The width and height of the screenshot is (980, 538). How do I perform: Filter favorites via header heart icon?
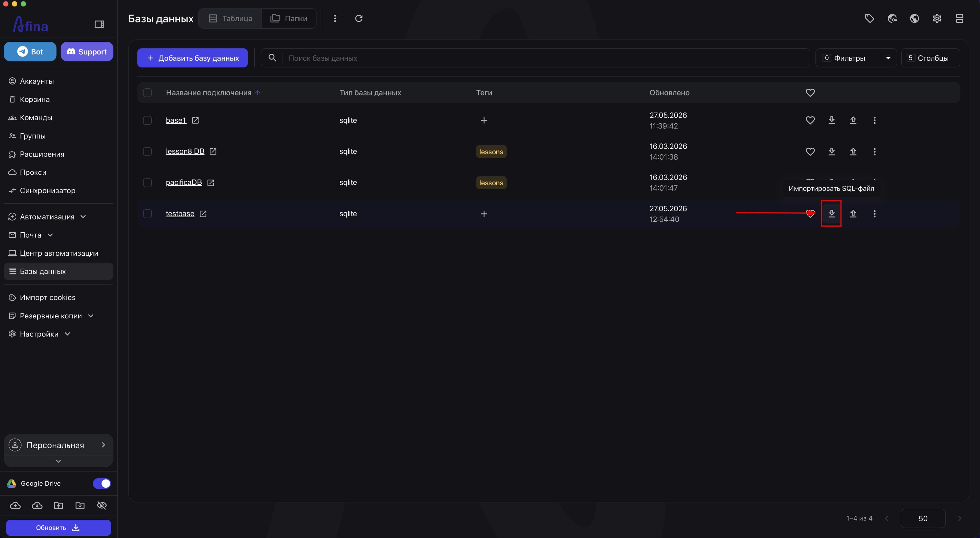810,92
